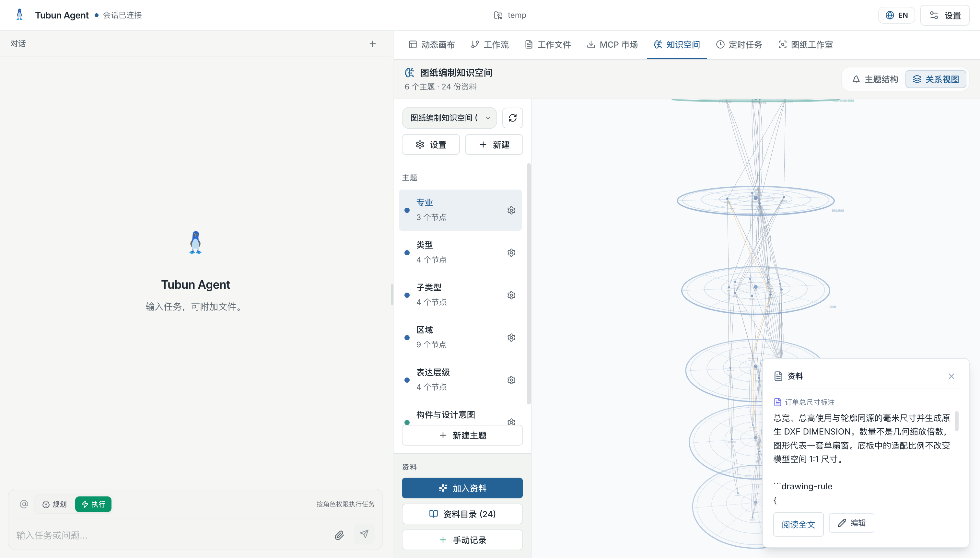Open the 动态画布 tab
This screenshot has width=980, height=558.
(x=432, y=44)
